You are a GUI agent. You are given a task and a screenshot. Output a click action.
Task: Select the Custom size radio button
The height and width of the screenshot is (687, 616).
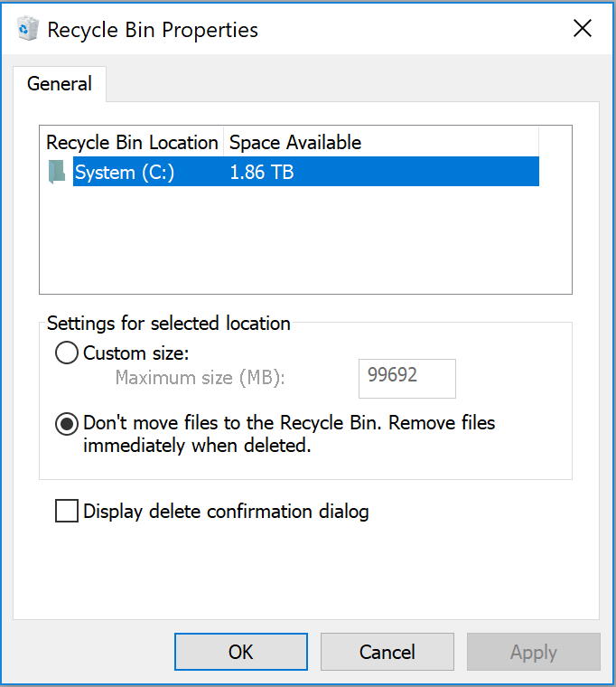tap(67, 353)
